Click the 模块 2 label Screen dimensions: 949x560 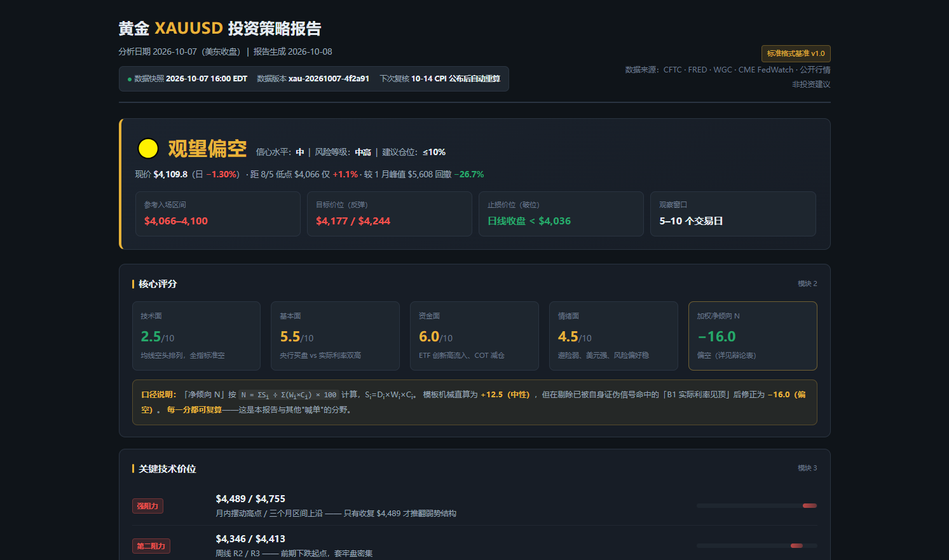(807, 283)
